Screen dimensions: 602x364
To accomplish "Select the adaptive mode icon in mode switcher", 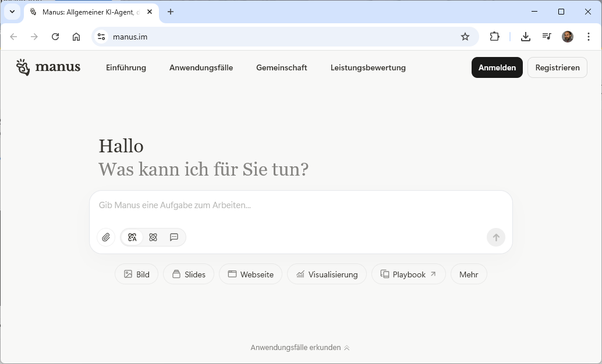I will tap(132, 237).
